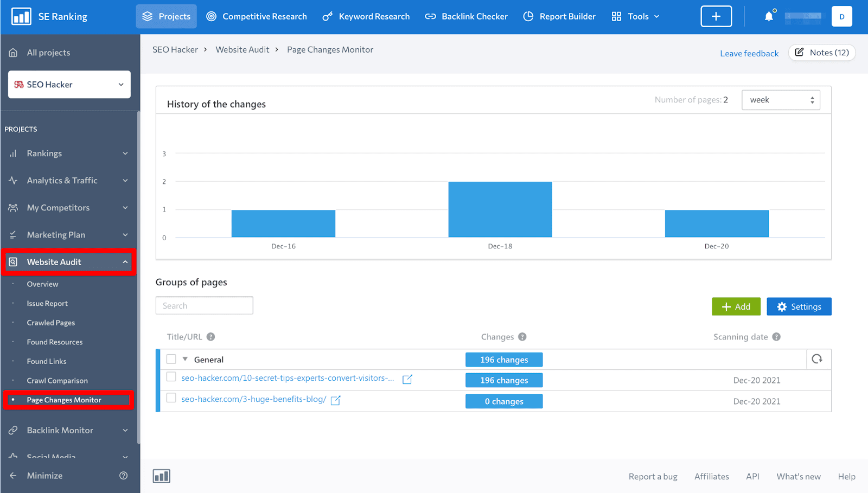Click the Groups of pages Search field
The width and height of the screenshot is (868, 493).
pos(205,305)
